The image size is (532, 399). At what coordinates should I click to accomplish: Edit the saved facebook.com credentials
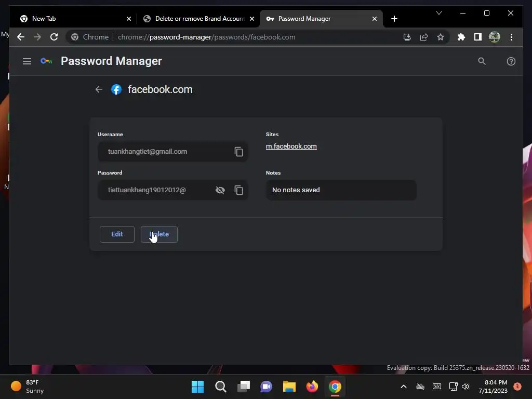click(117, 234)
